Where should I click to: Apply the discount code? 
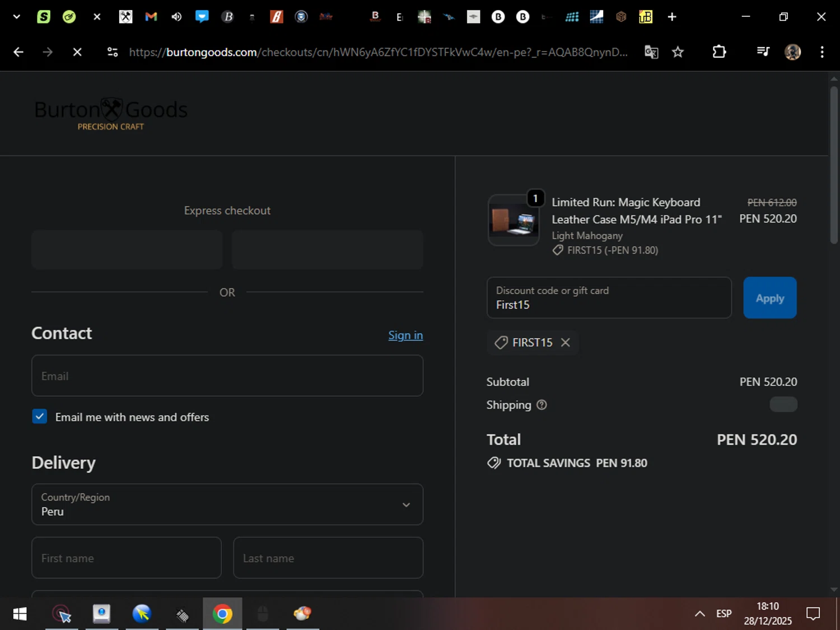770,298
